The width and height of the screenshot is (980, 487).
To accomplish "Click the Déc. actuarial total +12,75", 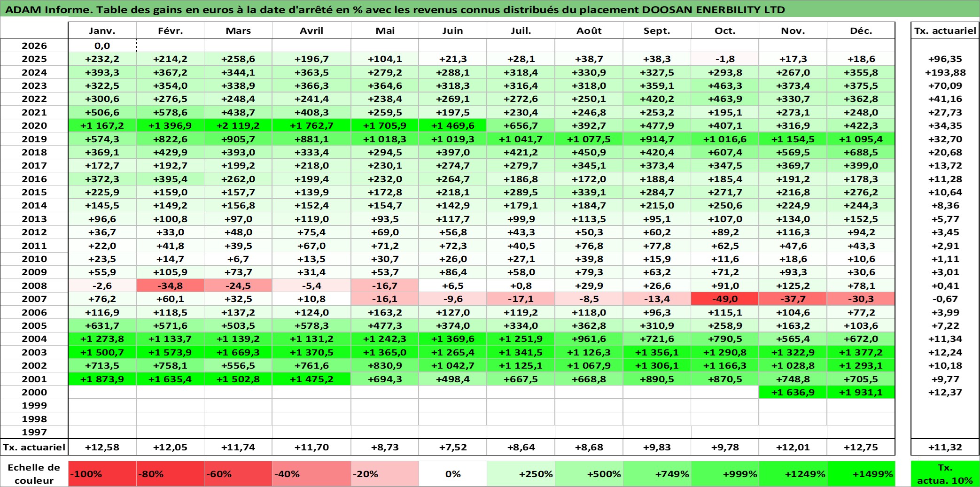I will tap(861, 447).
